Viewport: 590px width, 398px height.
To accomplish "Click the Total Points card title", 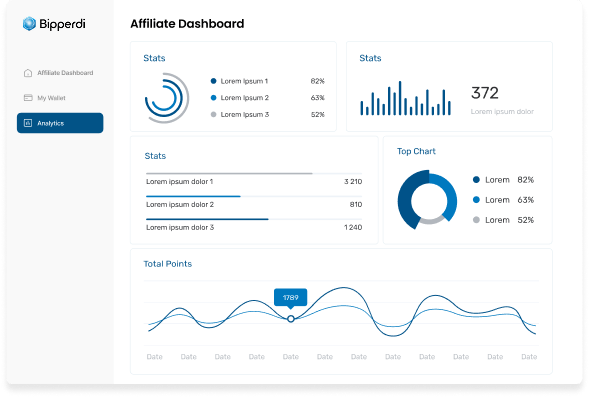I will (168, 264).
